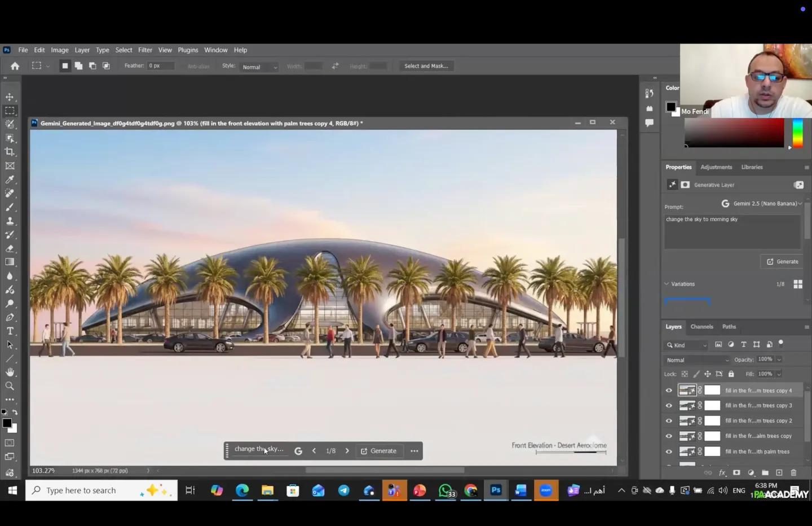This screenshot has width=812, height=526.
Task: Toggle visibility of 'trees copy 3' layer
Action: 669,406
